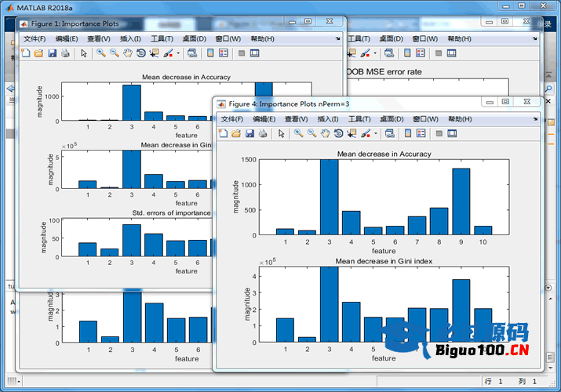Select Rotate 3D tool in Figure 4
This screenshot has width=561, height=392.
coord(338,133)
